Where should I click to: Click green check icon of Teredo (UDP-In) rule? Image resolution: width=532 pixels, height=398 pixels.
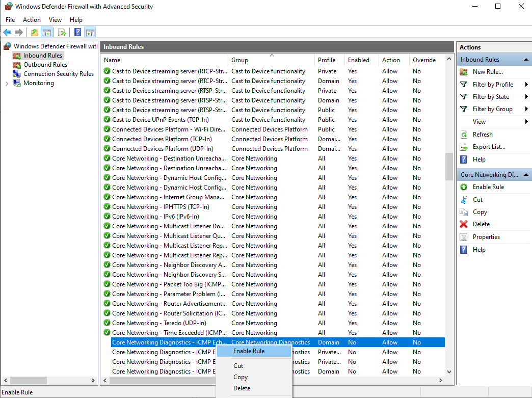point(107,323)
